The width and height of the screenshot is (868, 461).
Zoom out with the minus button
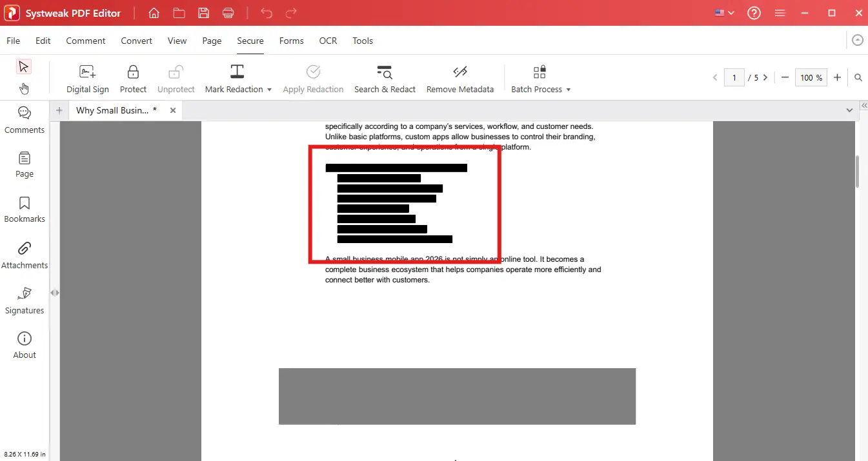coord(785,77)
